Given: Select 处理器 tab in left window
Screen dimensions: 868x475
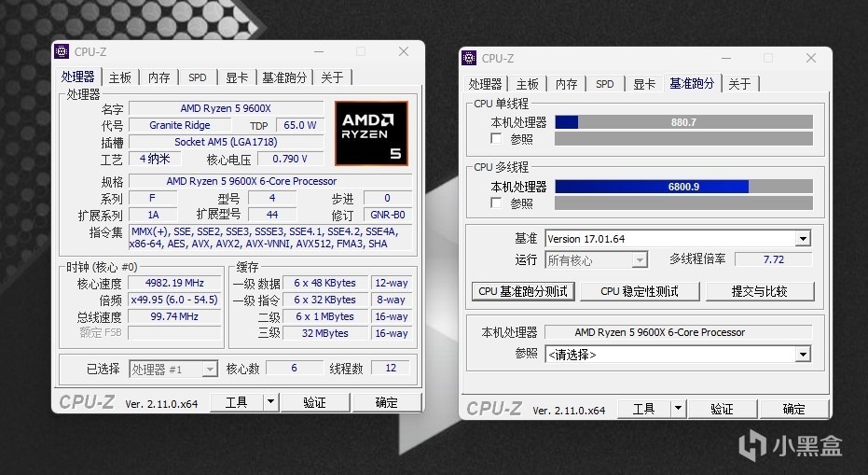Looking at the screenshot, I should 78,77.
